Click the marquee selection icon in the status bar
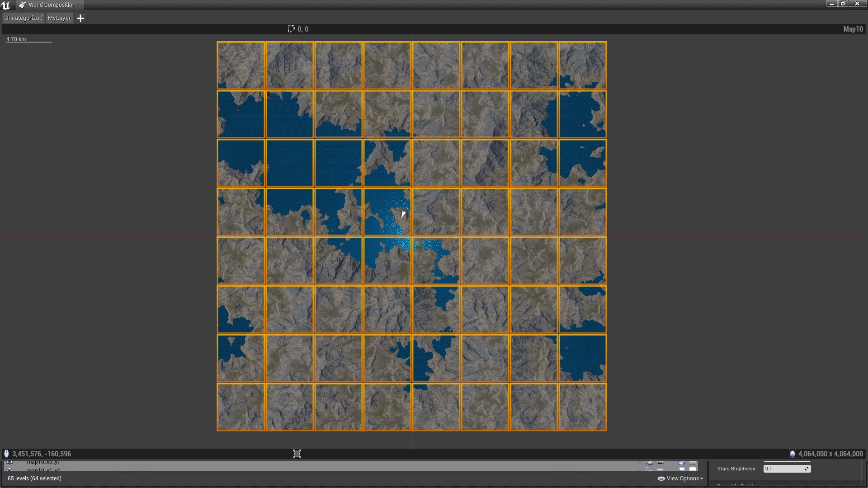The width and height of the screenshot is (868, 488). [297, 454]
